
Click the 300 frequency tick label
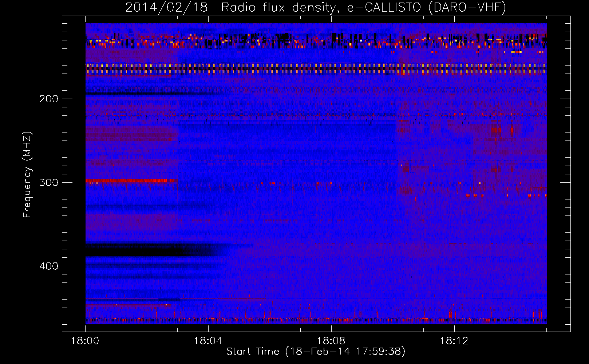coord(49,182)
